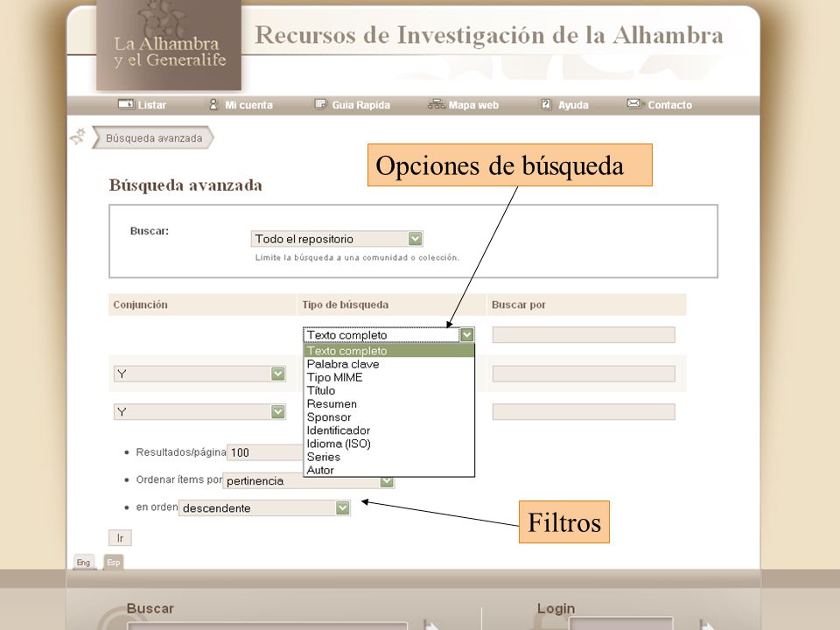The height and width of the screenshot is (630, 840).
Task: Open the Ordenar ítems por pertinencia dropdown
Action: point(309,480)
